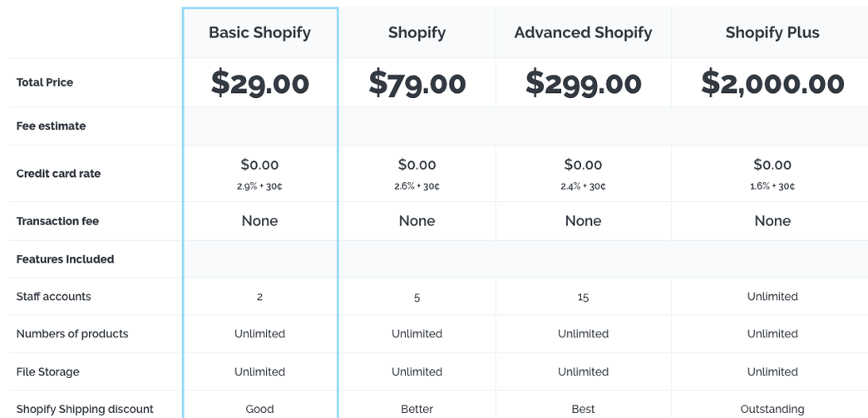Click the $79.00 total price
This screenshot has width=868, height=418.
[417, 83]
